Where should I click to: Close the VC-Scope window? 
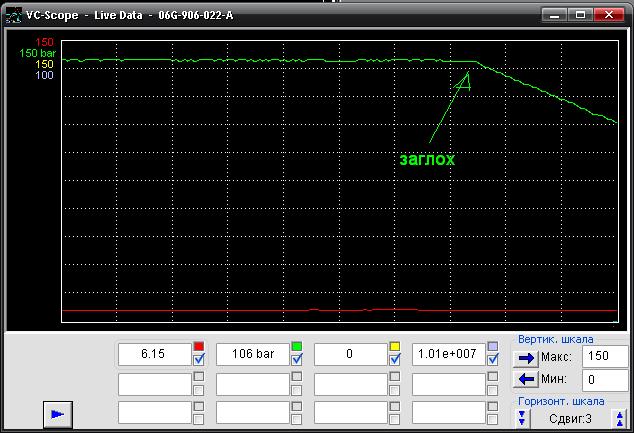point(609,15)
